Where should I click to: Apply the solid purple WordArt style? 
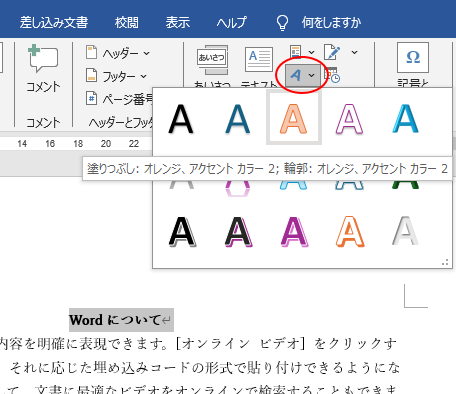(294, 232)
